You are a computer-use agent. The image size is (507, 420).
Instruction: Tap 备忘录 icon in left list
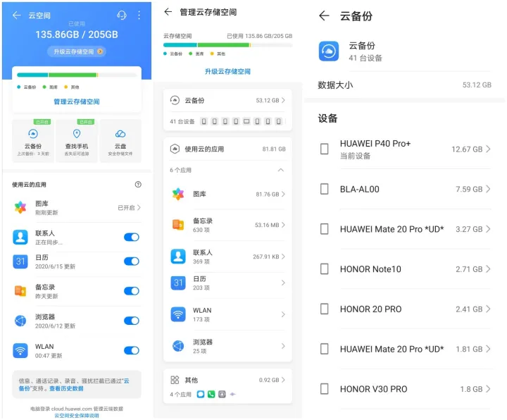coord(20,291)
